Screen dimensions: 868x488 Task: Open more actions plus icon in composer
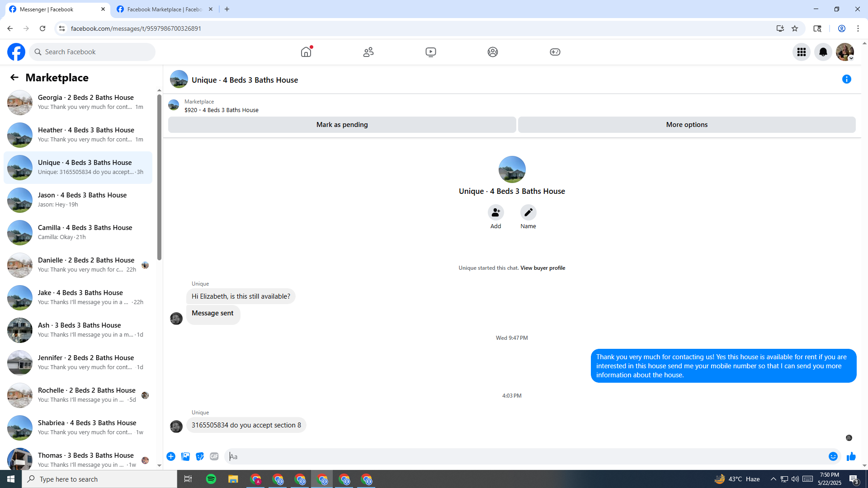tap(171, 456)
